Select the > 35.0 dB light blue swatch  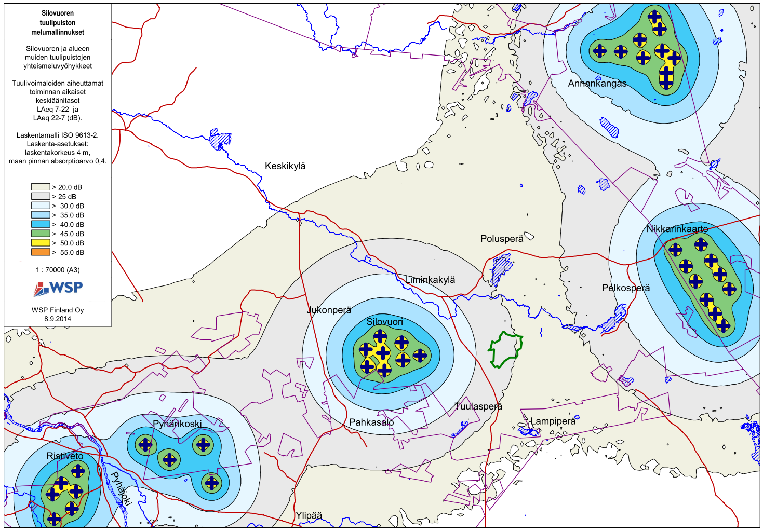click(x=41, y=215)
